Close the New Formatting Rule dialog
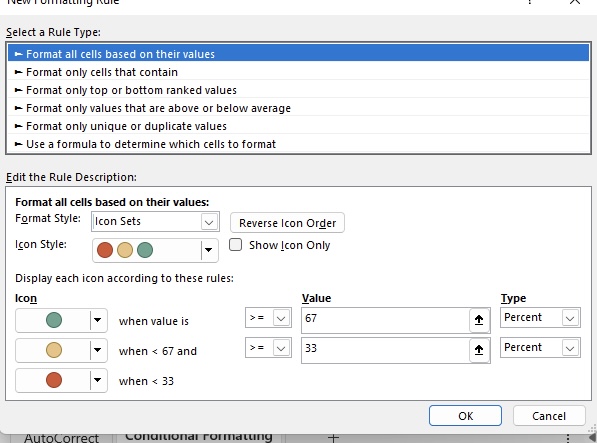Viewport: 597px width, 443px height. pos(575,2)
